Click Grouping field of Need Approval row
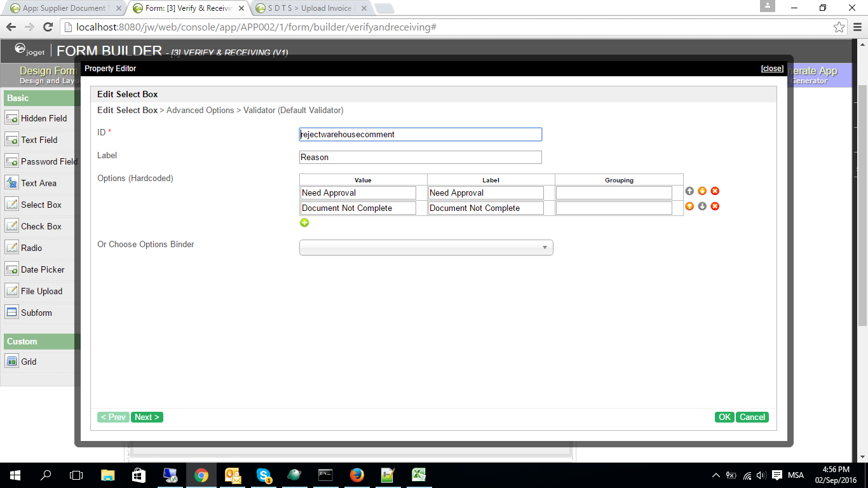868x488 pixels. point(614,193)
